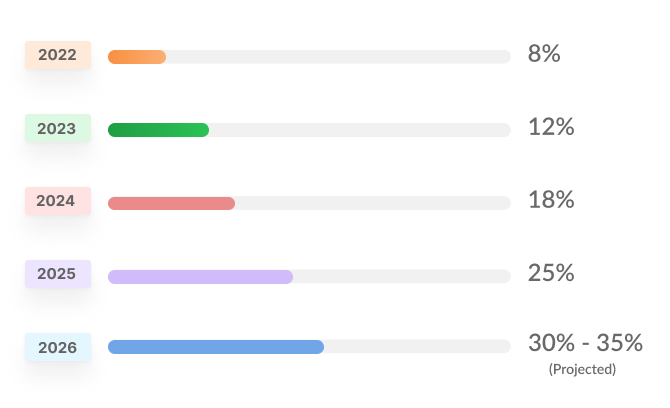The image size is (670, 408).
Task: Select the 30% - 35% range text
Action: tap(585, 342)
